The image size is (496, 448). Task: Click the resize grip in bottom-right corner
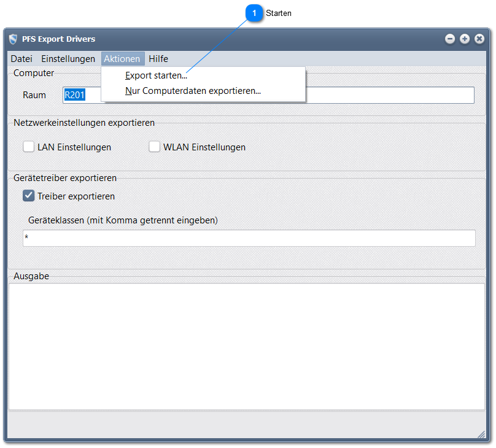481,434
